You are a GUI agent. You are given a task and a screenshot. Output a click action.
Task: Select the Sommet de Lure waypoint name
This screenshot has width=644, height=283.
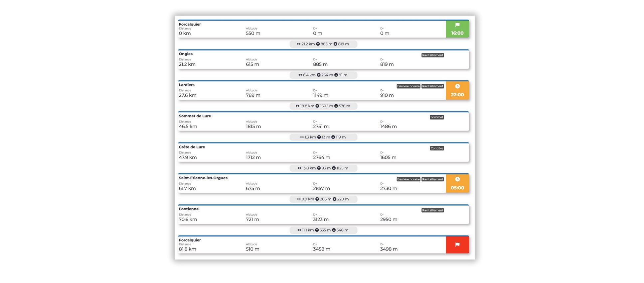click(x=195, y=116)
